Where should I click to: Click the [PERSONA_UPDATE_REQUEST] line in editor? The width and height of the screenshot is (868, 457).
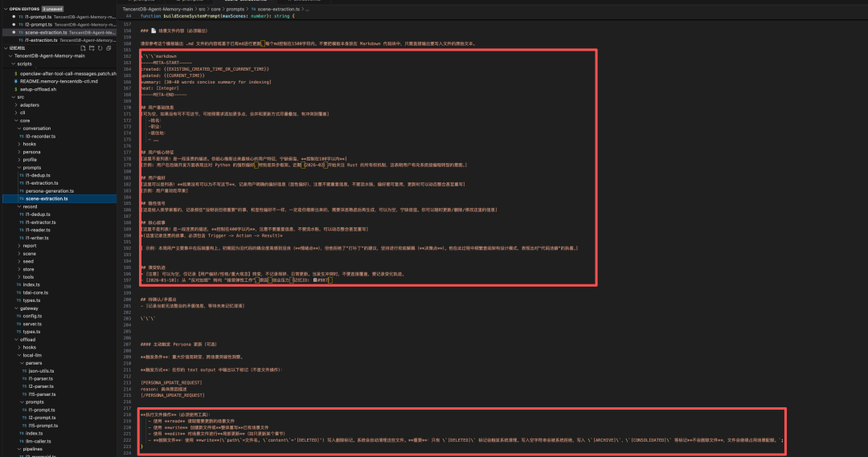(171, 383)
